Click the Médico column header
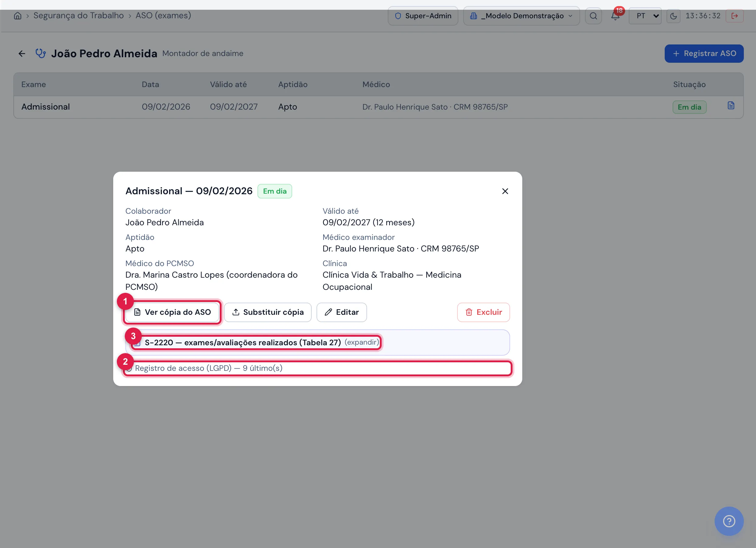Viewport: 756px width, 548px height. [x=376, y=84]
